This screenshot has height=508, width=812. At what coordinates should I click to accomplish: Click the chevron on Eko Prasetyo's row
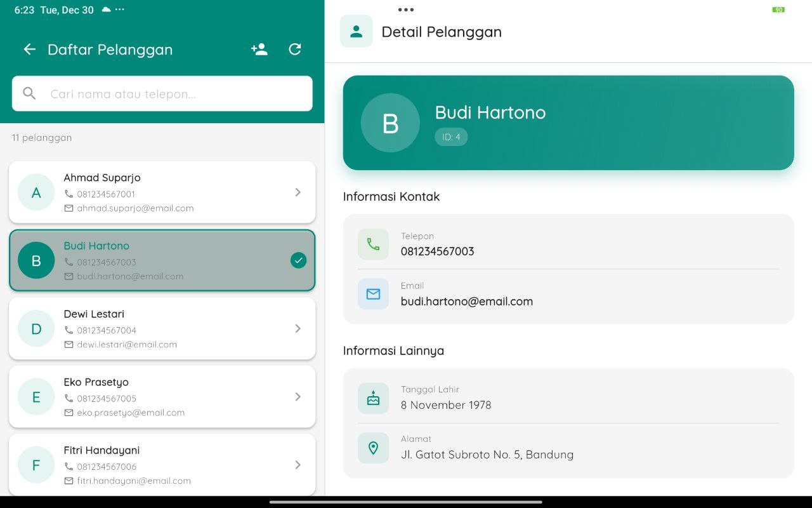pyautogui.click(x=298, y=396)
